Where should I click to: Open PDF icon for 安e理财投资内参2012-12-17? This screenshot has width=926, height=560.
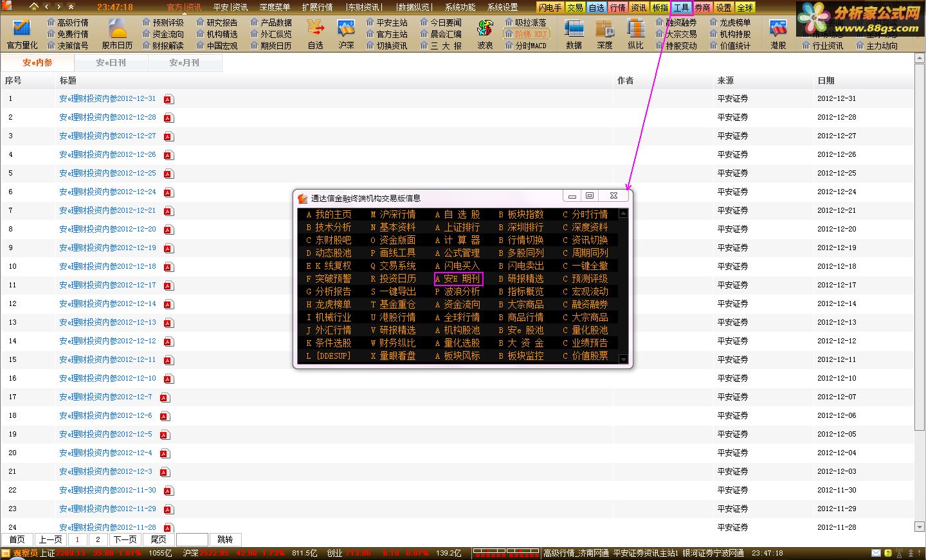point(168,285)
